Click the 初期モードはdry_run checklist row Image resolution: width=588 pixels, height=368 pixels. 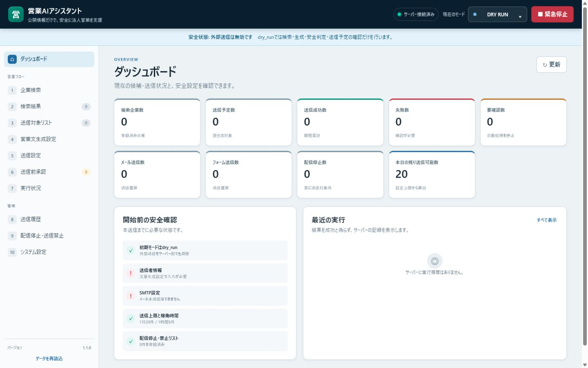205,250
